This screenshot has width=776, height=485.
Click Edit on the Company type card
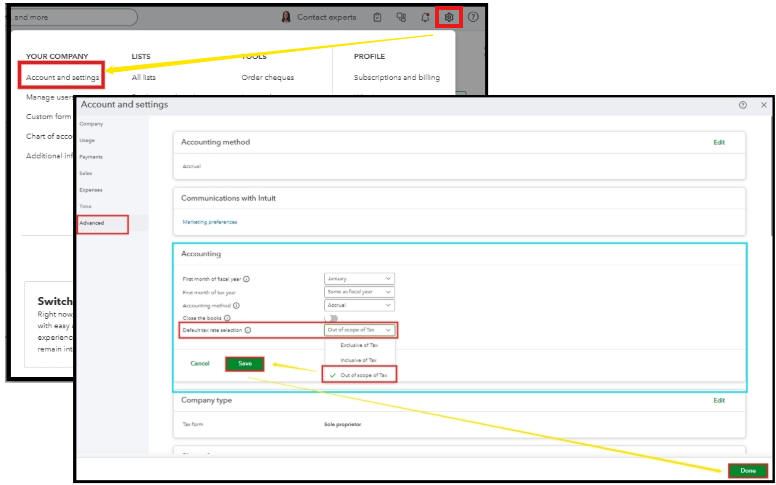tap(719, 401)
